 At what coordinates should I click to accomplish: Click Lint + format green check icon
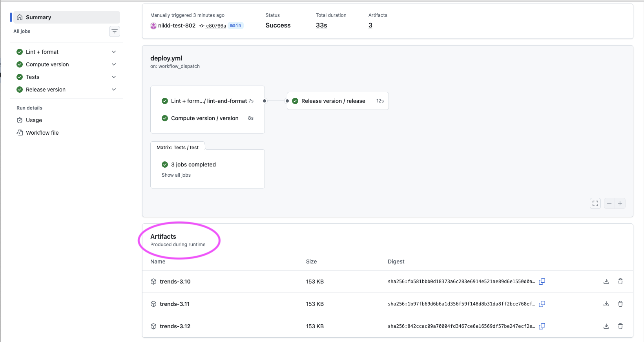pyautogui.click(x=20, y=52)
